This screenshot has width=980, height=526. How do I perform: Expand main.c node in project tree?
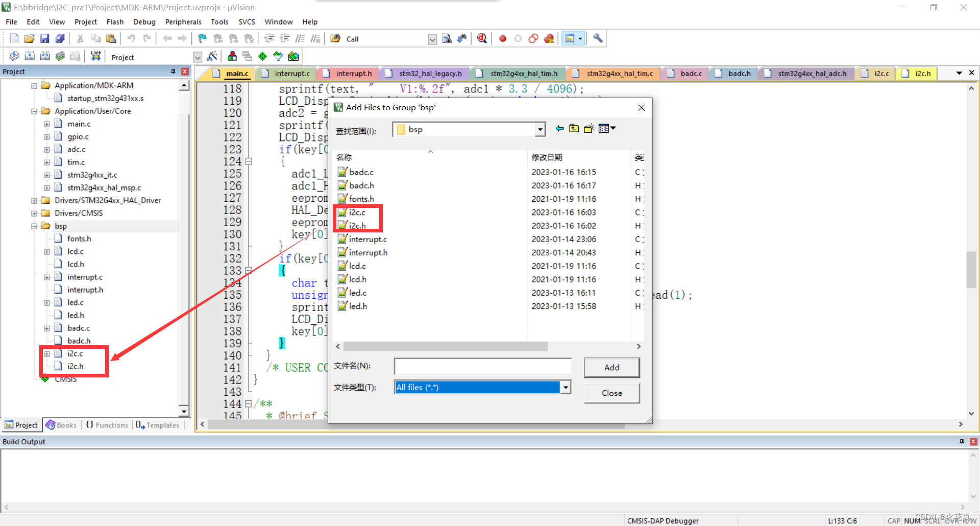47,124
